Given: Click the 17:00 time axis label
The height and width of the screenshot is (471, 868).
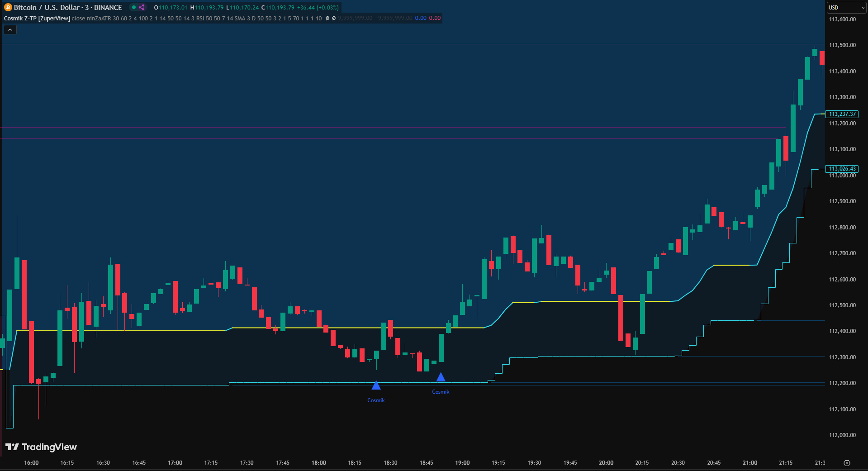Looking at the screenshot, I should pos(175,462).
